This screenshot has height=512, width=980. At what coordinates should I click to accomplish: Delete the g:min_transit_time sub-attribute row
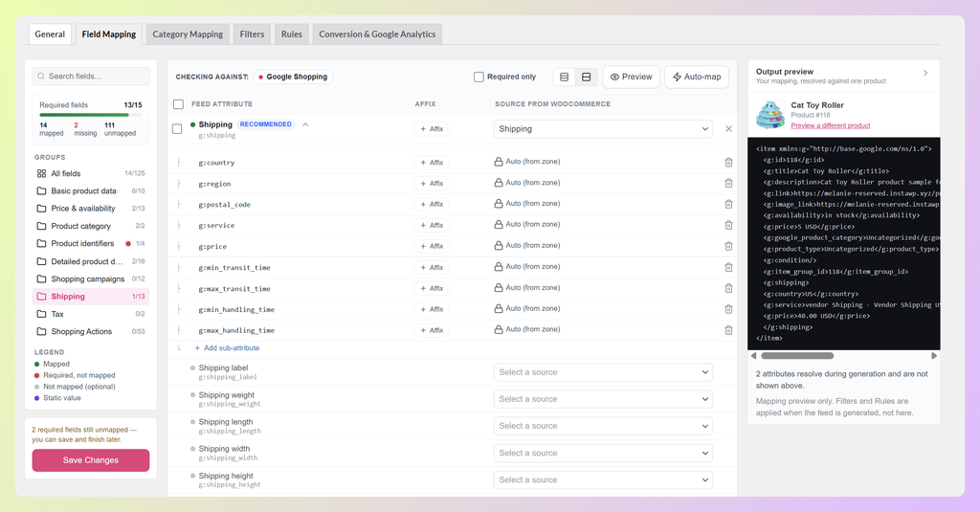click(728, 268)
